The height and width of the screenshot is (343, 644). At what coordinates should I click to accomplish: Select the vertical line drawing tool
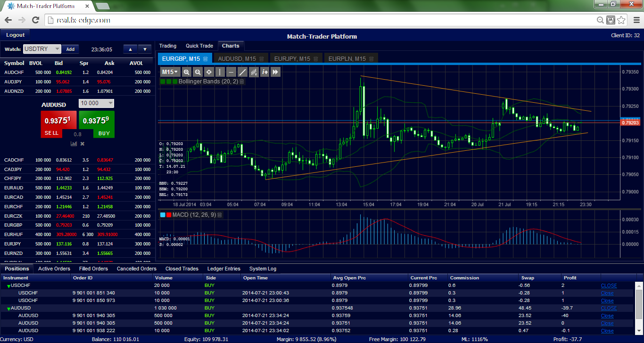pyautogui.click(x=220, y=72)
